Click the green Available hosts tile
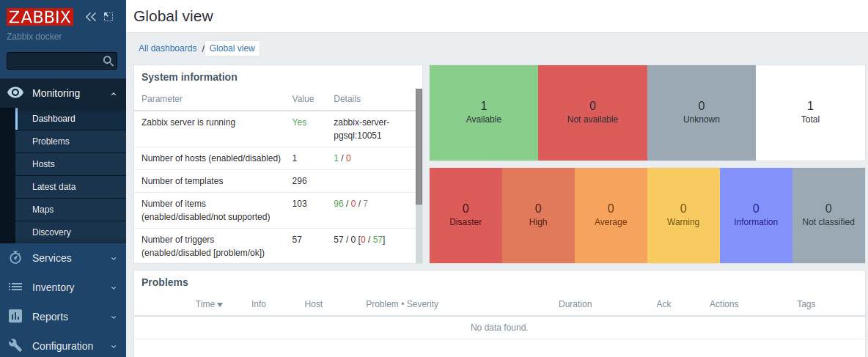 tap(484, 113)
